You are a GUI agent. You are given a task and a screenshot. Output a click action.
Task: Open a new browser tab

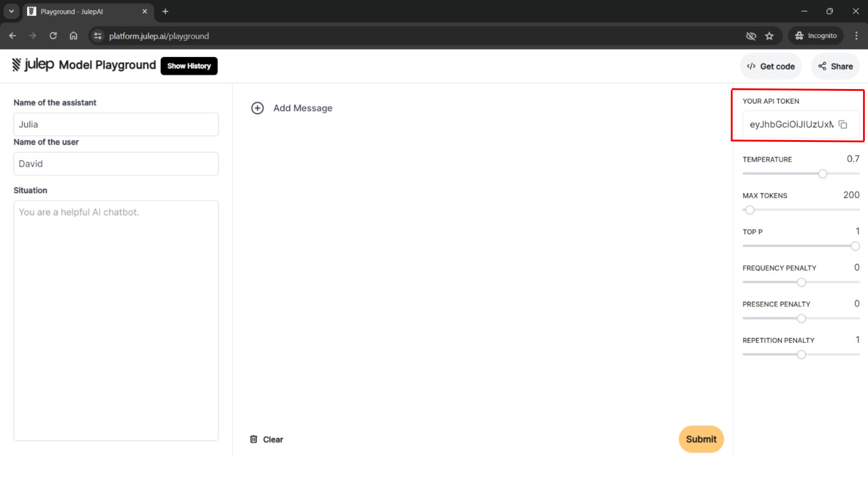click(165, 11)
